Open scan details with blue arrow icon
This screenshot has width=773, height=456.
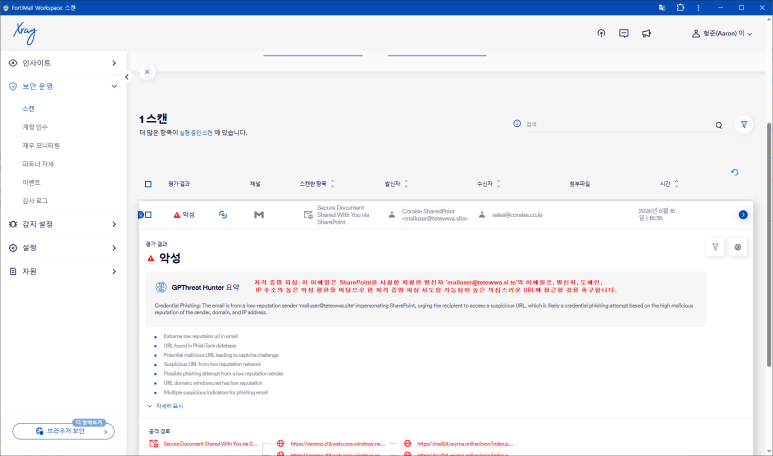pyautogui.click(x=743, y=215)
